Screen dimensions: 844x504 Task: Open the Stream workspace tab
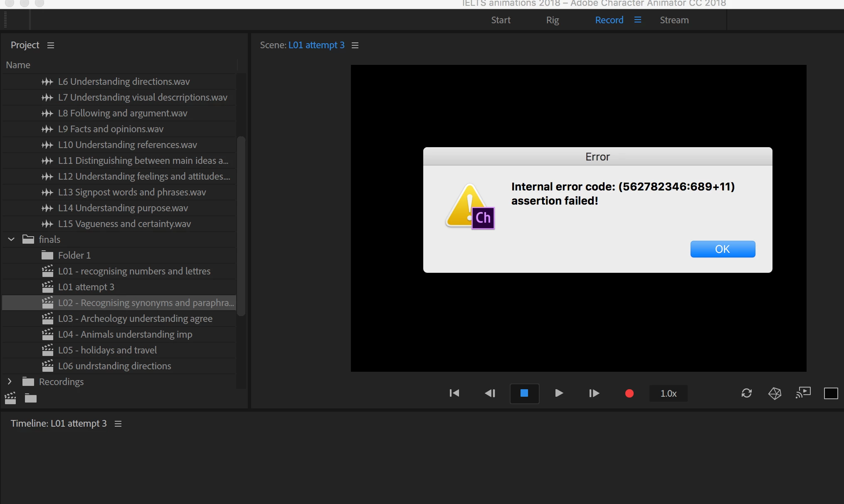[x=674, y=20]
